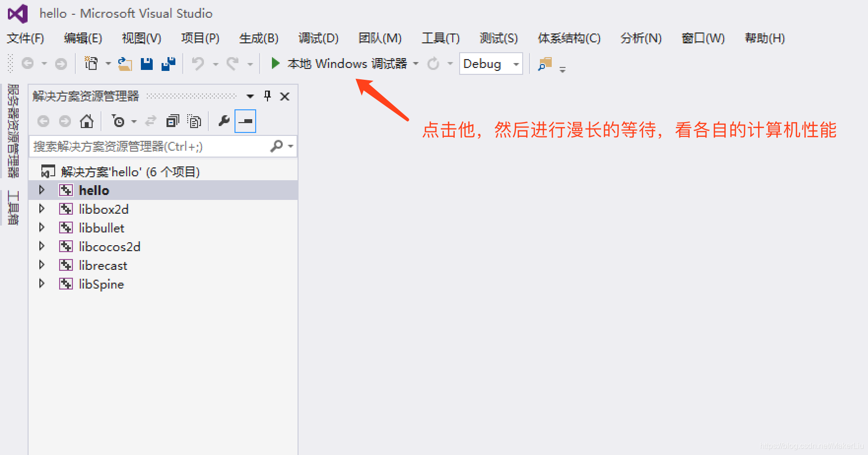Click the Solution Explorer home icon
868x455 pixels.
(x=87, y=121)
